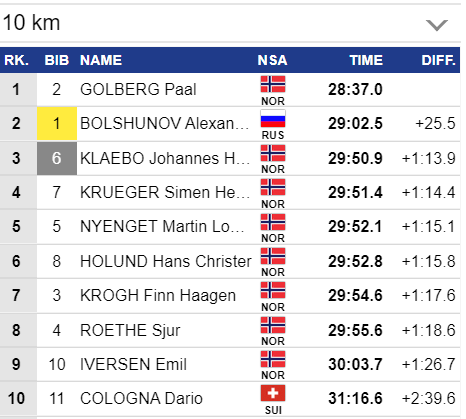The height and width of the screenshot is (419, 466).
Task: Open athlete GOLBERG Paal
Action: (138, 89)
